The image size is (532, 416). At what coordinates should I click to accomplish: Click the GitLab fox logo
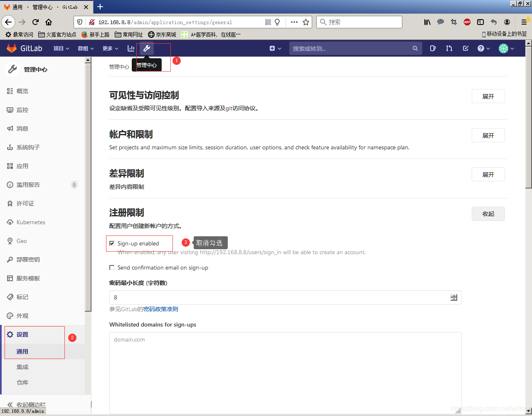pos(12,48)
